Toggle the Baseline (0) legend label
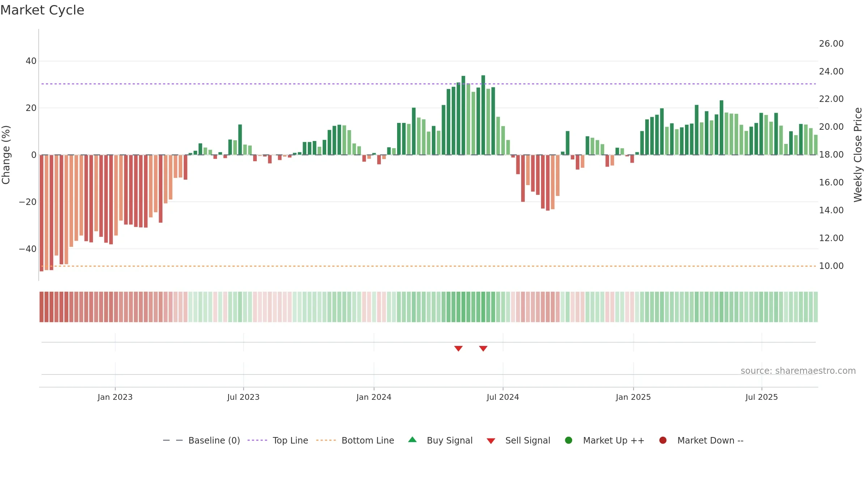 [214, 441]
